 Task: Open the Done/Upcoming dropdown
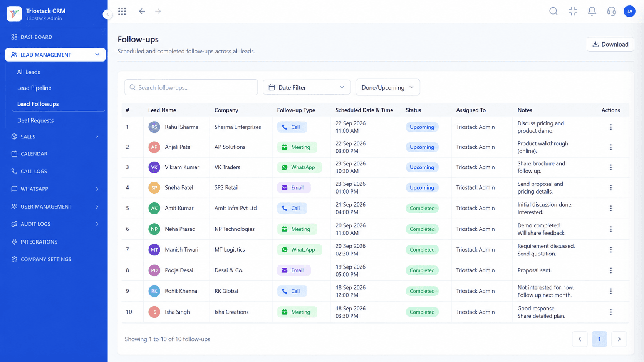[387, 87]
